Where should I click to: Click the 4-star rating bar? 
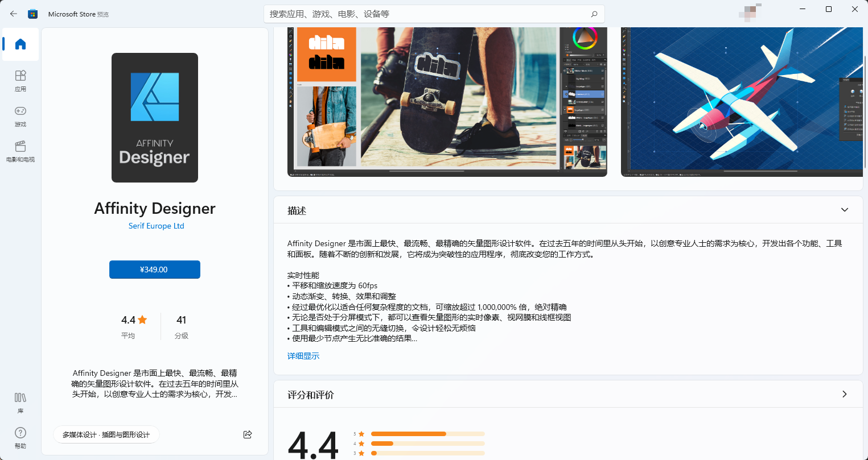(427, 444)
